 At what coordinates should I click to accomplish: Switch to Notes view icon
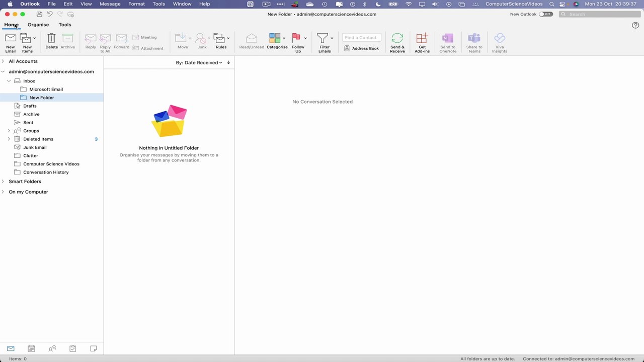(93, 348)
